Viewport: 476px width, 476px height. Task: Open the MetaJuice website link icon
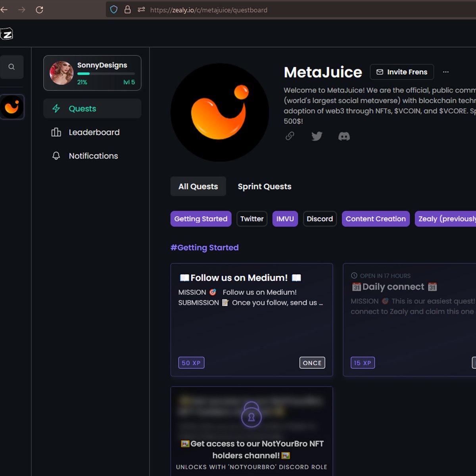290,136
